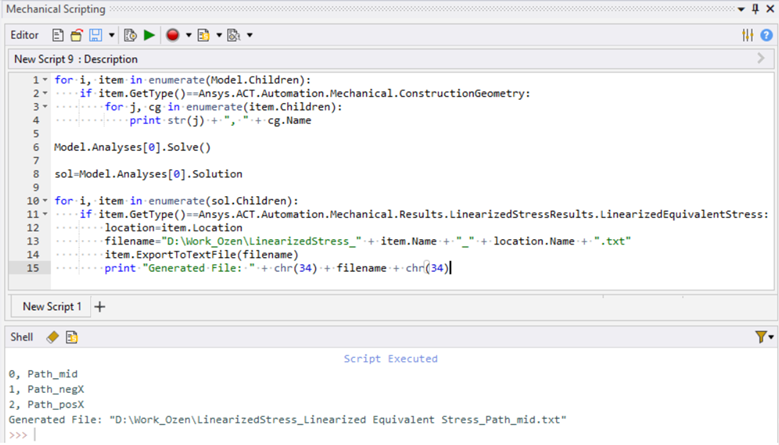
Task: Run the script with green play button
Action: [149, 35]
